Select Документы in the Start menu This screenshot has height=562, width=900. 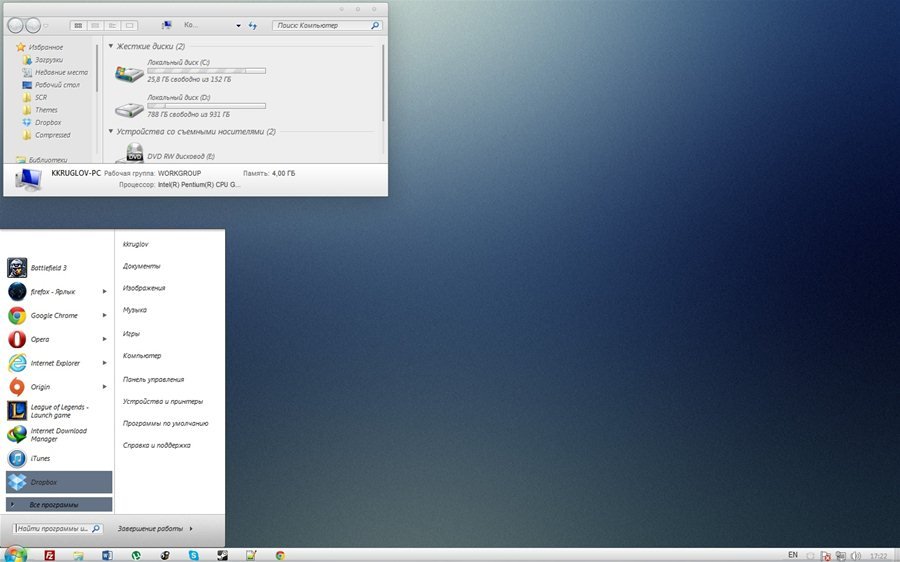141,266
